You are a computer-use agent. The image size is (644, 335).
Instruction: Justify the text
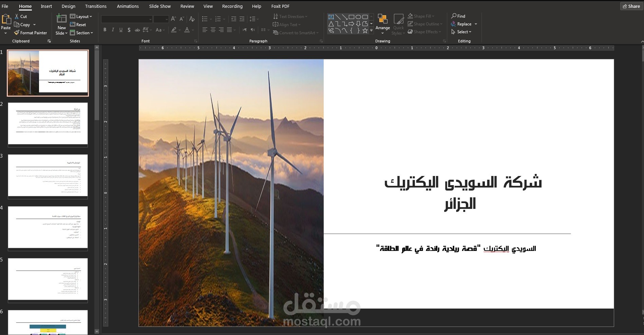(229, 30)
